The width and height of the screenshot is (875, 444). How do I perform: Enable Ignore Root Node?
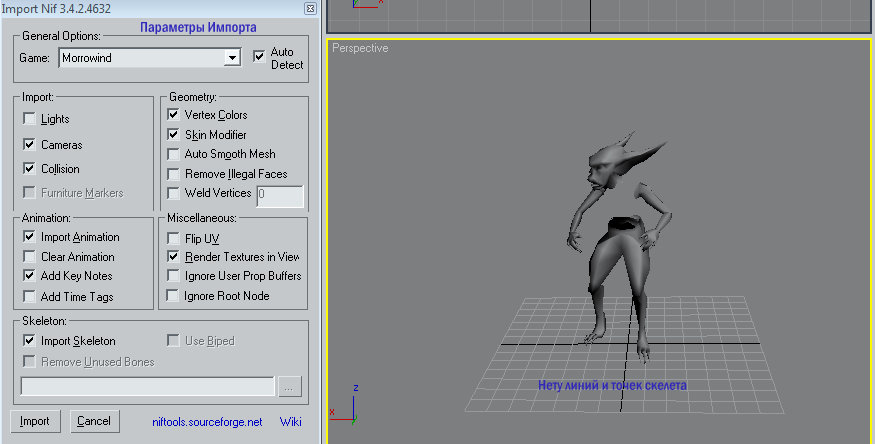click(174, 296)
